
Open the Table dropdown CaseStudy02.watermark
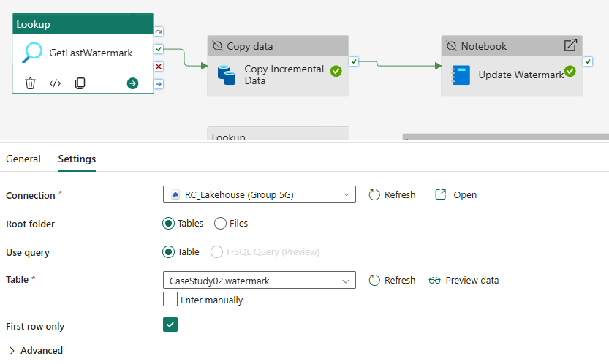tap(259, 280)
